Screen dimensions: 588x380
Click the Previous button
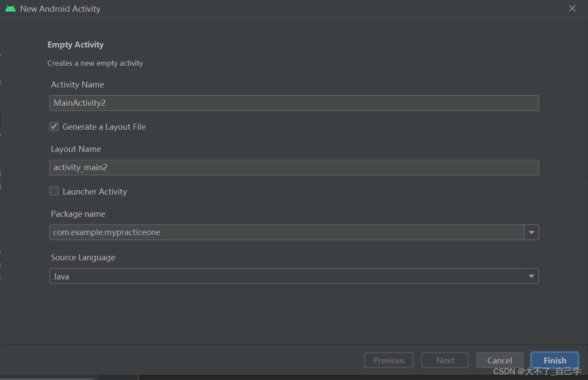(x=389, y=360)
